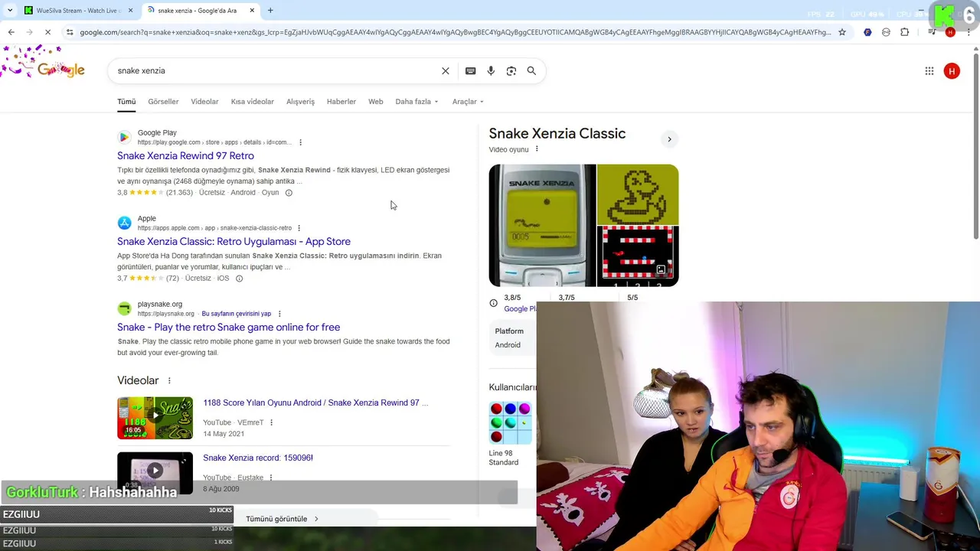Screen dimensions: 980x551
Task: Open the Videolar section options menu
Action: coord(169,380)
